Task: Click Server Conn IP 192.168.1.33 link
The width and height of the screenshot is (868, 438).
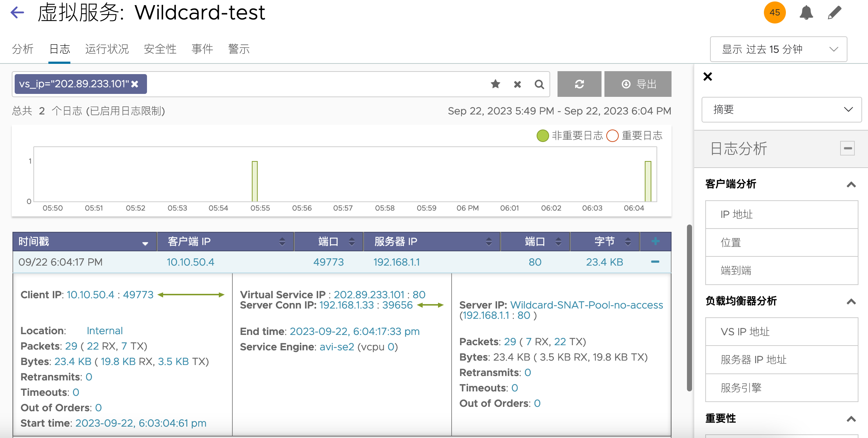Action: click(x=346, y=305)
